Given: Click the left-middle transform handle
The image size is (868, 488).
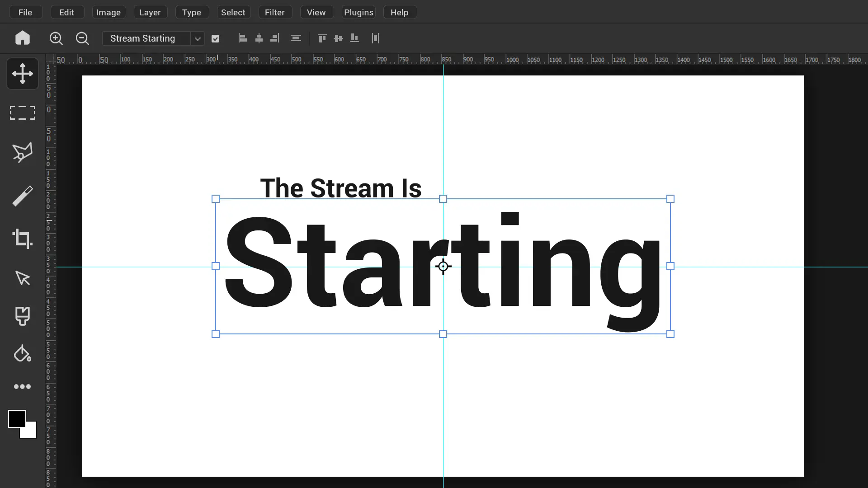Looking at the screenshot, I should 216,267.
